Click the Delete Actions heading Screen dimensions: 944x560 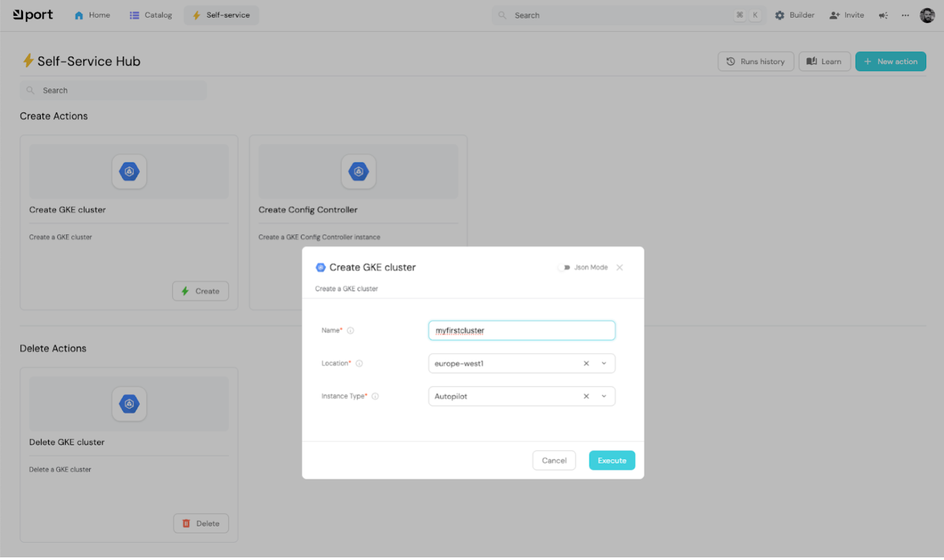(53, 348)
